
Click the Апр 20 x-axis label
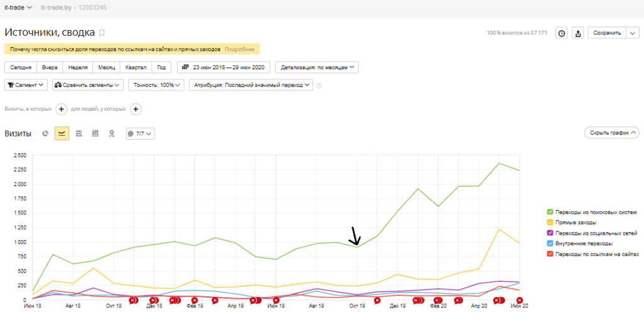[x=479, y=306]
